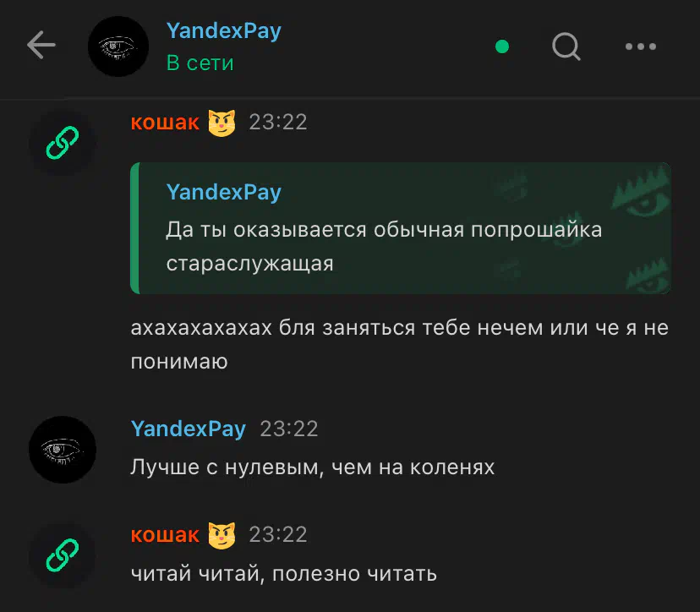Open YandexPay eye avatar in header
This screenshot has height=612, width=700.
pyautogui.click(x=118, y=46)
